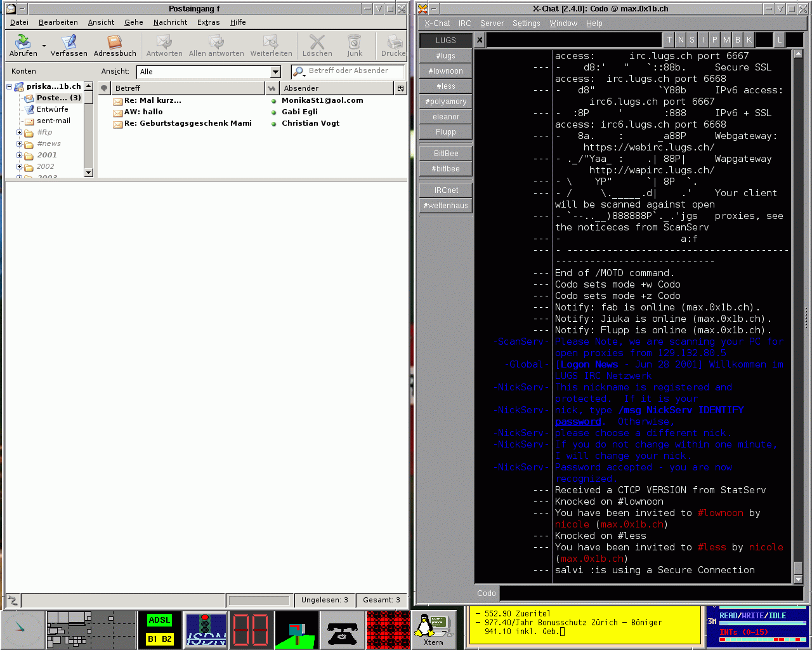Sort by read status column icon
812x650 pixels.
272,88
